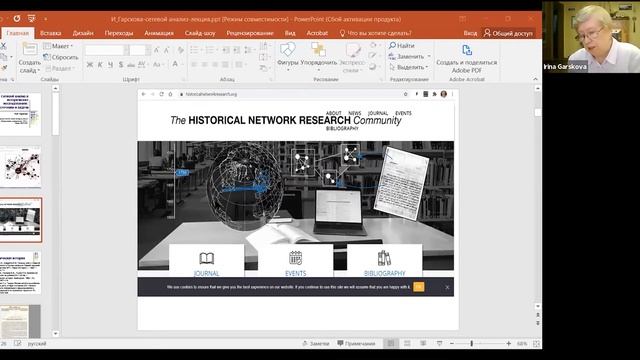Viewport: 640px width, 360px height.
Task: Open the font name combo box
Action: [x=107, y=50]
